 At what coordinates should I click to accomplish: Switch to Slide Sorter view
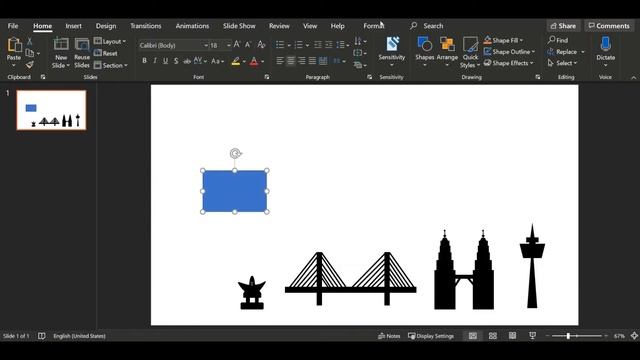pos(493,336)
